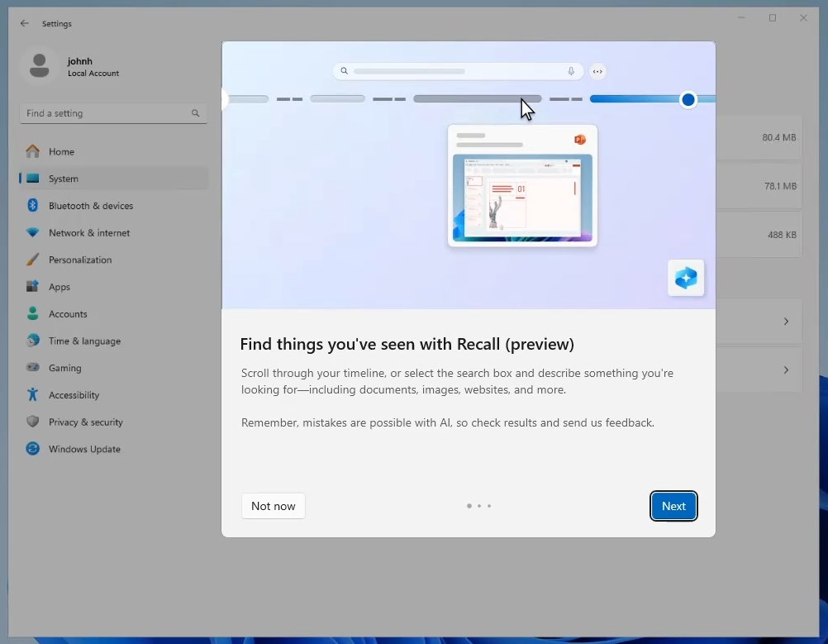The height and width of the screenshot is (644, 828).
Task: Click the Accounts person icon
Action: [33, 313]
